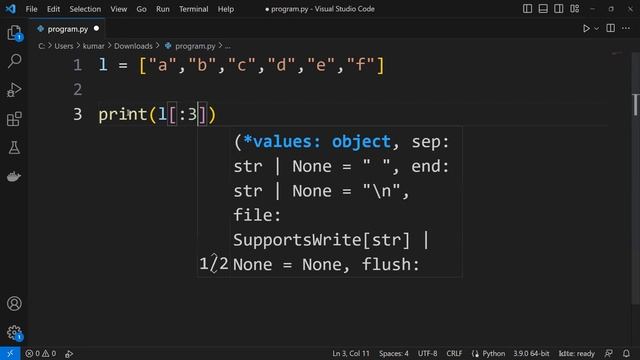640x360 pixels.
Task: Open the Docker view
Action: pyautogui.click(x=14, y=176)
